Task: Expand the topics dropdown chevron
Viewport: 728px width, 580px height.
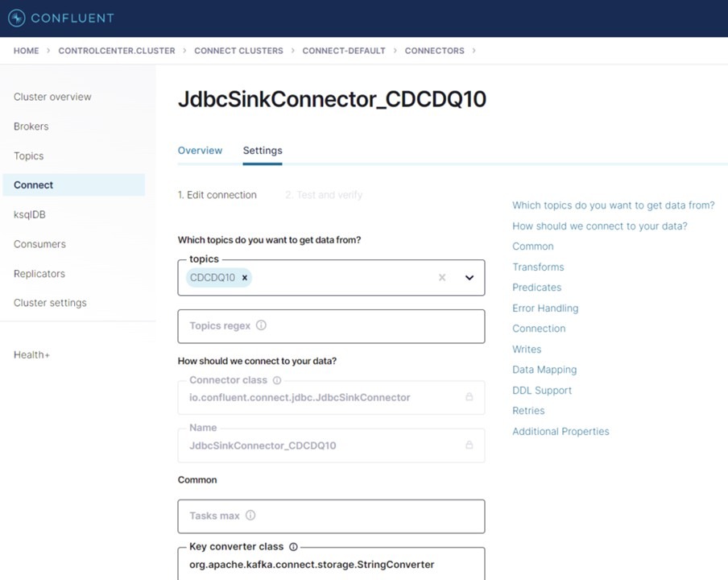Action: point(469,277)
